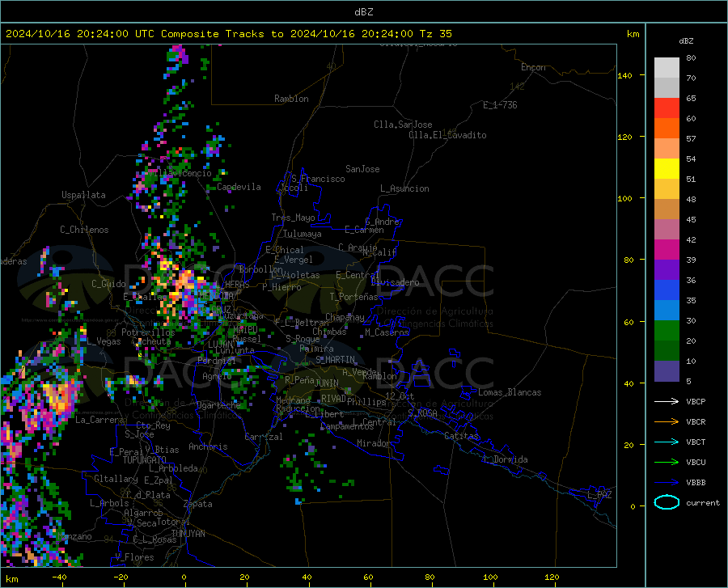Select the 80 dBZ light-gray color swatch
Image resolution: width=728 pixels, height=588 pixels.
point(667,68)
